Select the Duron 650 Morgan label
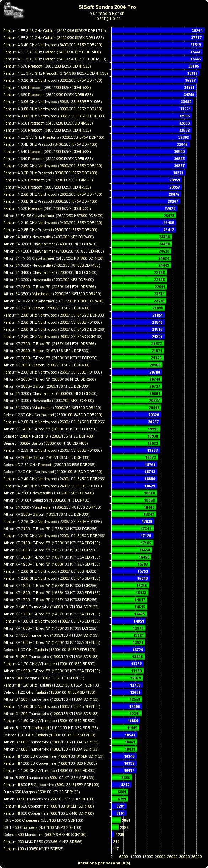 42,792
